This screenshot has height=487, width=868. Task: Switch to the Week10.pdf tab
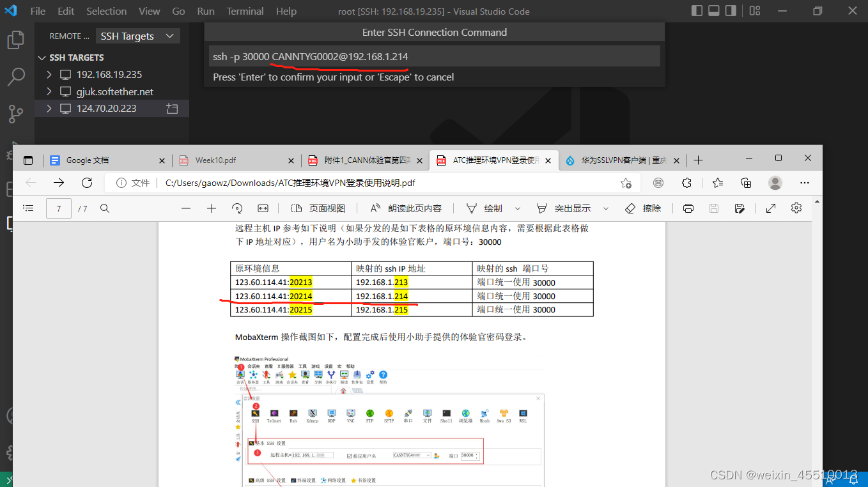(x=236, y=160)
